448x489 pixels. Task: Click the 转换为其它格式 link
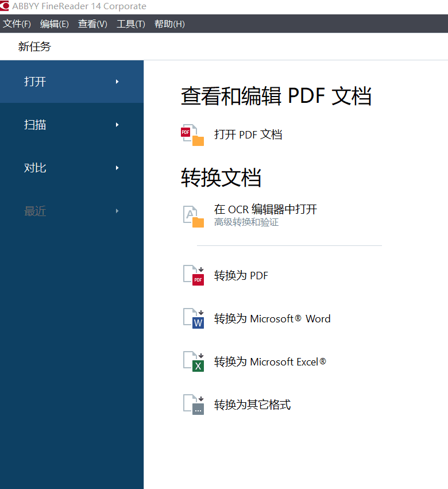pyautogui.click(x=253, y=405)
